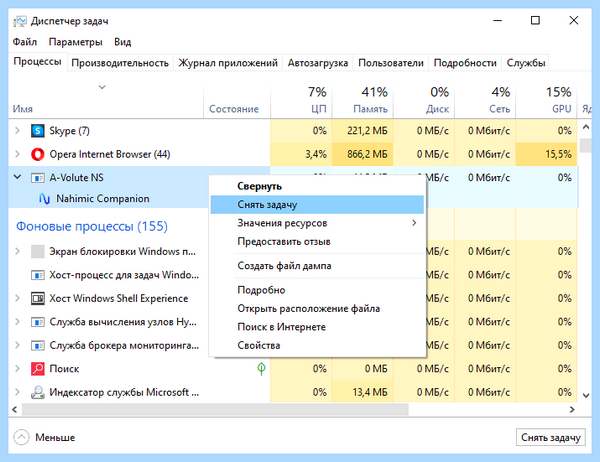Screen dimensions: 600x462
Task: Click the Меньше circle arrow icon
Action: 21,437
